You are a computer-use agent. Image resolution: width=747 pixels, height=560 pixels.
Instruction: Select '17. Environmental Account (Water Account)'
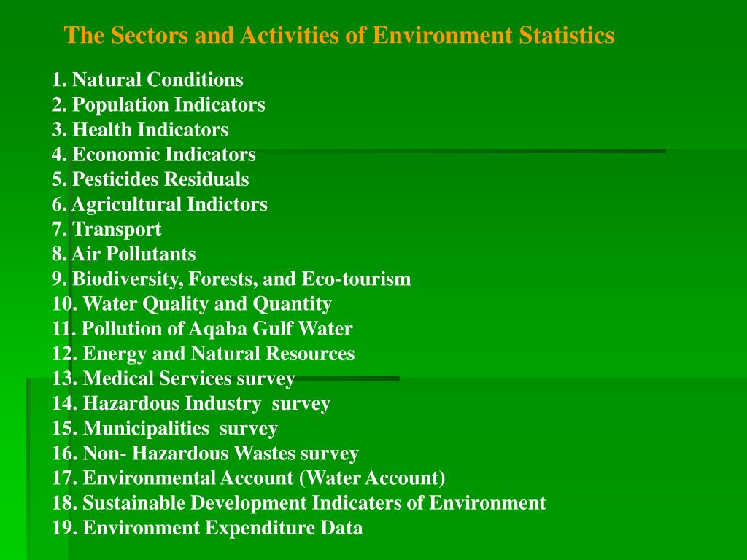(x=248, y=478)
